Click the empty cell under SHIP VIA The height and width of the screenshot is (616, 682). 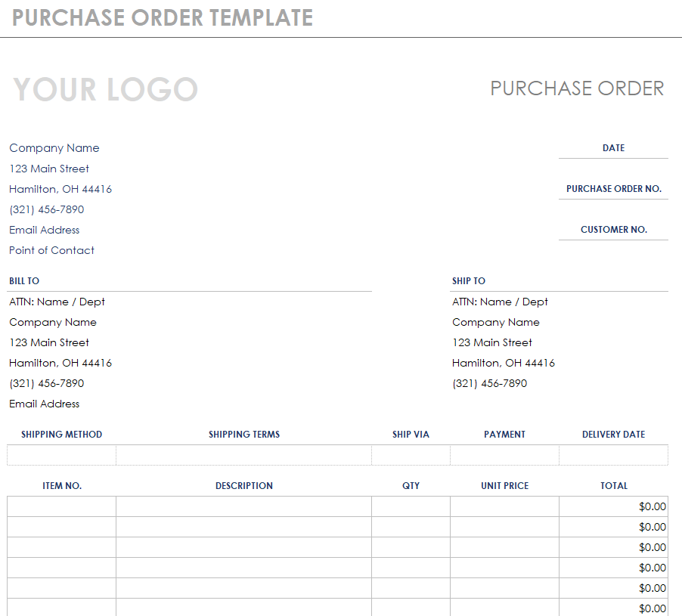pos(411,455)
